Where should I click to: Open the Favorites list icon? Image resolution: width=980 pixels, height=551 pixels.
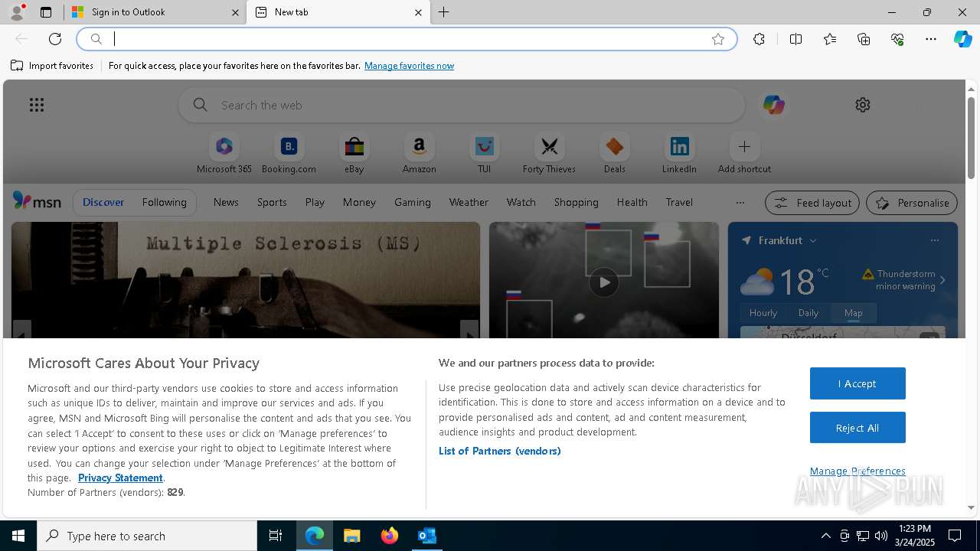[x=830, y=39]
